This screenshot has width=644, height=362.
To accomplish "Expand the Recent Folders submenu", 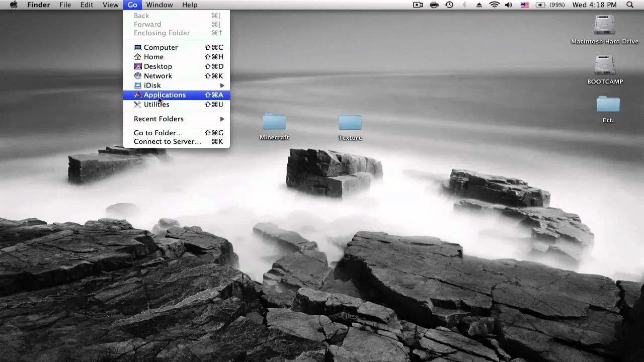I will pyautogui.click(x=177, y=119).
